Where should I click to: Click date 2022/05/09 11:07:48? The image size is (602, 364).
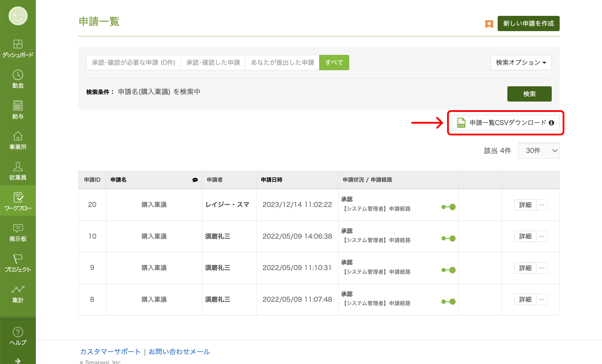[297, 299]
